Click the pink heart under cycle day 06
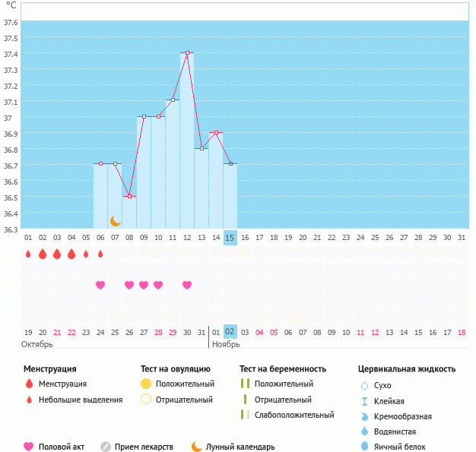 pyautogui.click(x=100, y=285)
